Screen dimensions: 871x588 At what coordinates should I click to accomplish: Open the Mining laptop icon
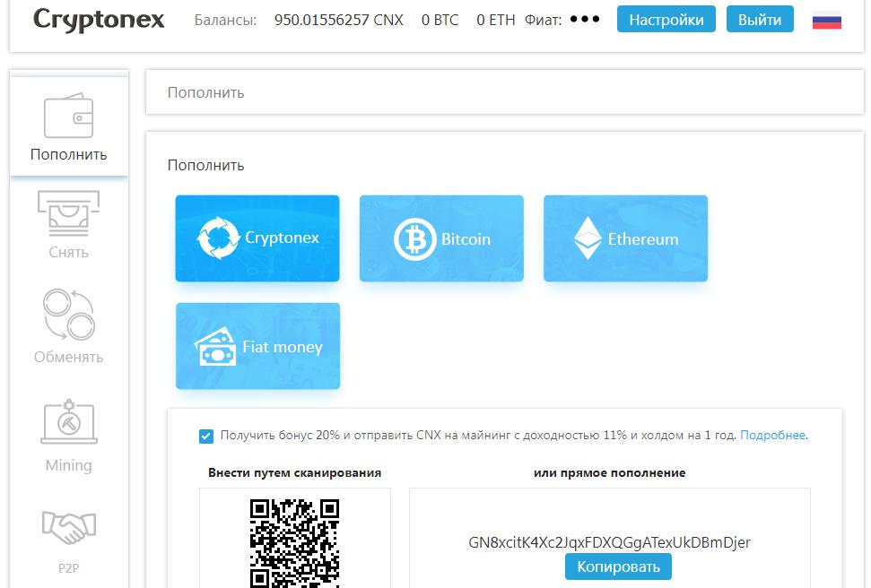[x=69, y=421]
